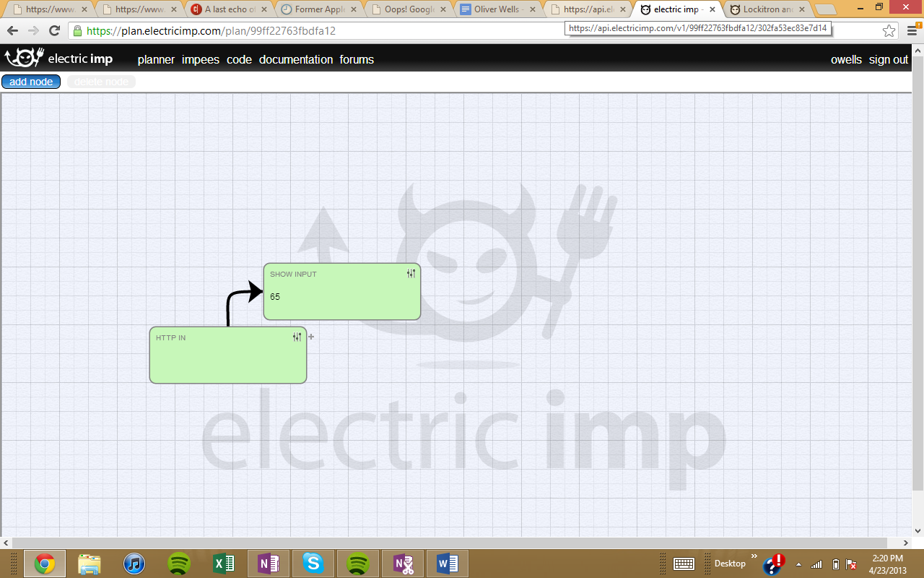
Task: Open OneNote screen clipping tool in taskbar
Action: click(x=403, y=564)
